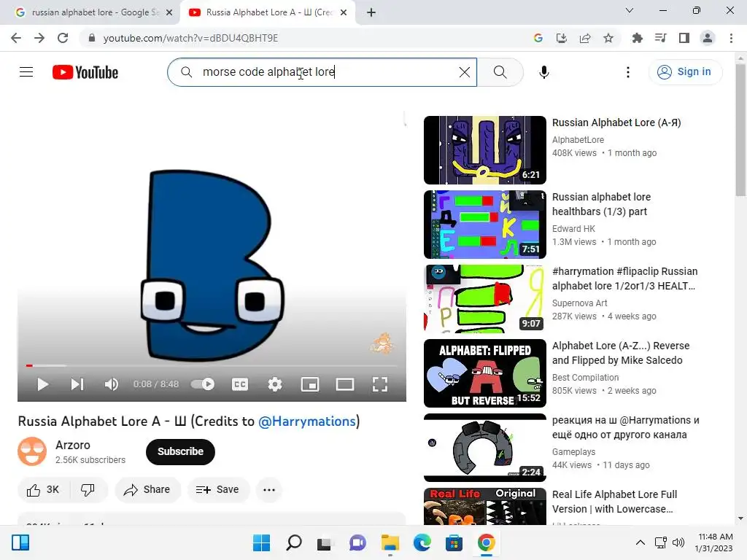Bookmark this page with star

(x=608, y=38)
